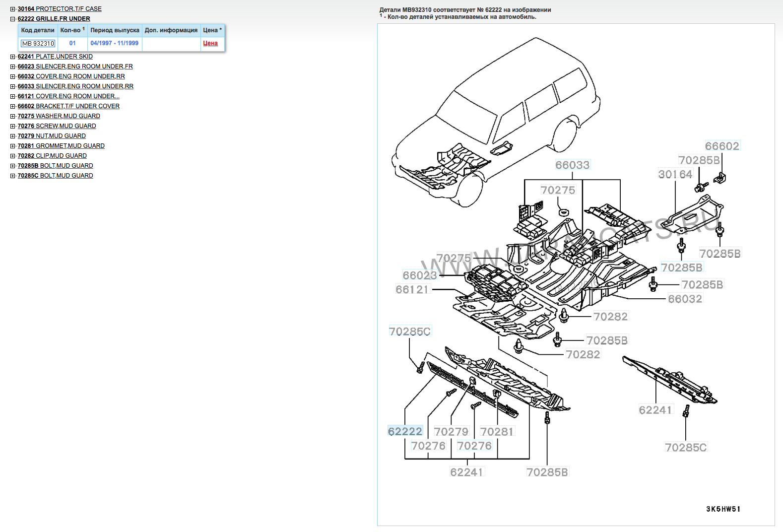Screen dimensions: 783x532
Task: Click the MB 932310 part code field
Action: pos(38,44)
